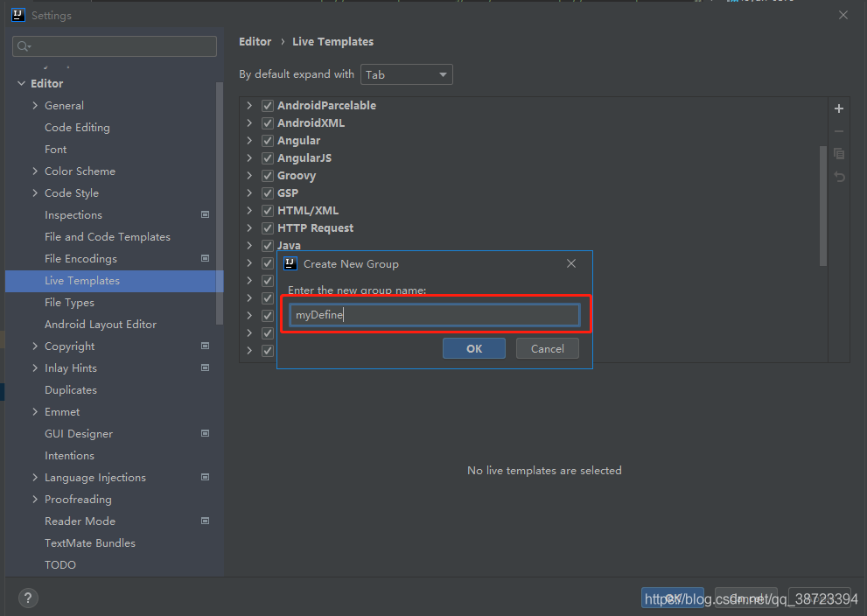Click the revert template icon
Viewport: 867px width, 616px height.
pyautogui.click(x=839, y=177)
